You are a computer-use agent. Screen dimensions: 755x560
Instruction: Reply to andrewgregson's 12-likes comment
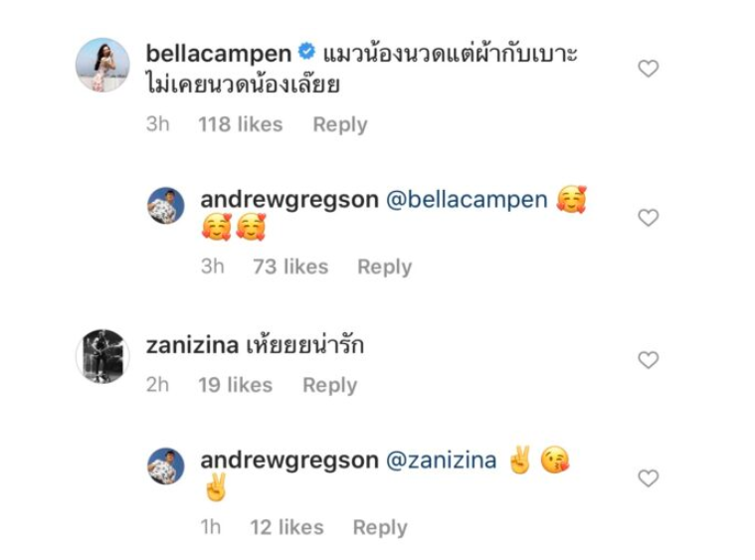[x=380, y=527]
